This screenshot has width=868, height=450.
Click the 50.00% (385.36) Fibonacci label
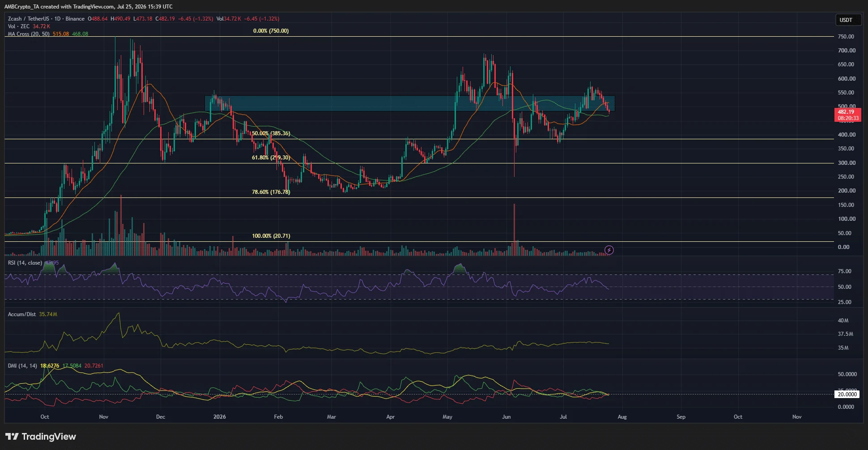pyautogui.click(x=271, y=133)
